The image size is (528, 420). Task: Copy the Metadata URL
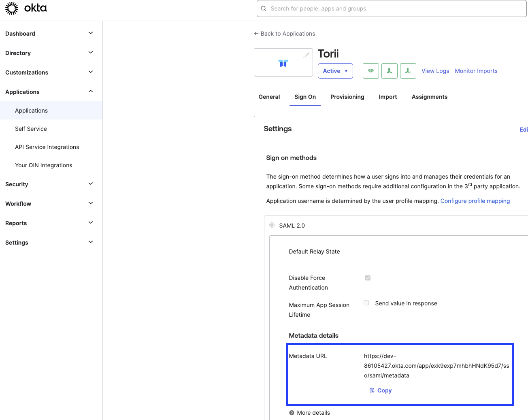pyautogui.click(x=381, y=390)
